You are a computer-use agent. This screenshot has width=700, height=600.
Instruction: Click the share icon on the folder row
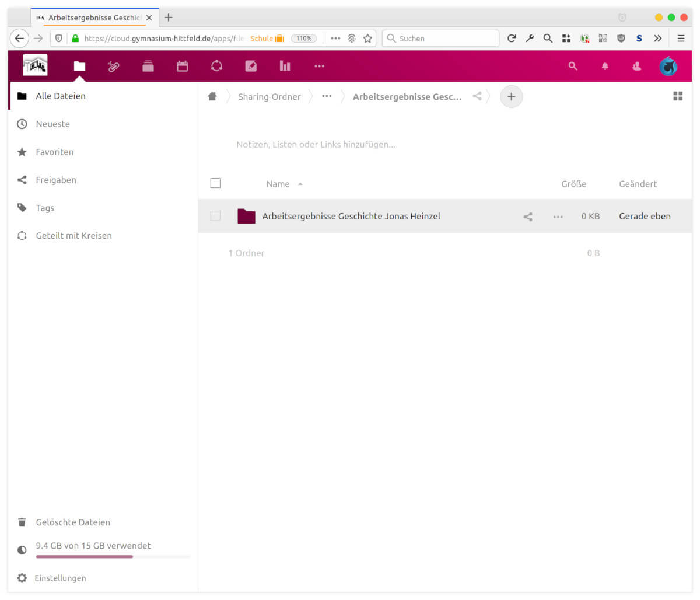tap(528, 217)
